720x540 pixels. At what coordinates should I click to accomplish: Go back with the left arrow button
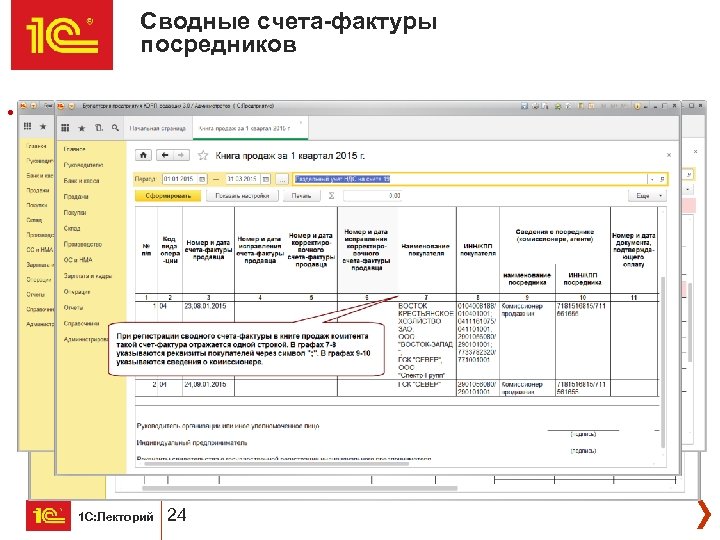click(165, 155)
